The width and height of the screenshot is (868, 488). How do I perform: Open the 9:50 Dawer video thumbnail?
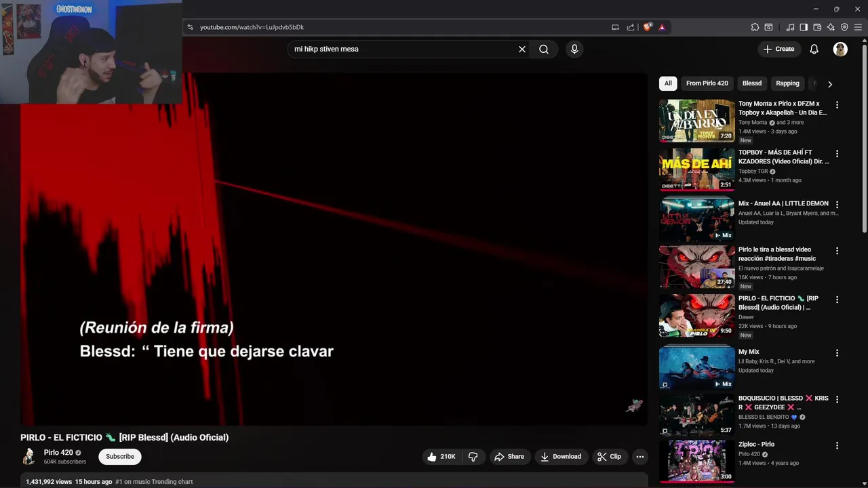(x=697, y=316)
